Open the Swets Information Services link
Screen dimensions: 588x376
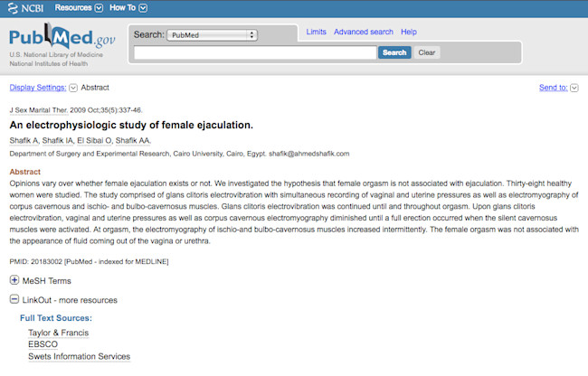(79, 356)
